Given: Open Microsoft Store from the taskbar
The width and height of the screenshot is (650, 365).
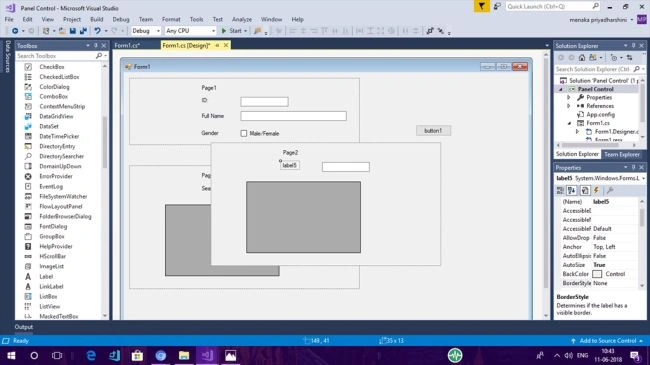Looking at the screenshot, I should [x=137, y=355].
